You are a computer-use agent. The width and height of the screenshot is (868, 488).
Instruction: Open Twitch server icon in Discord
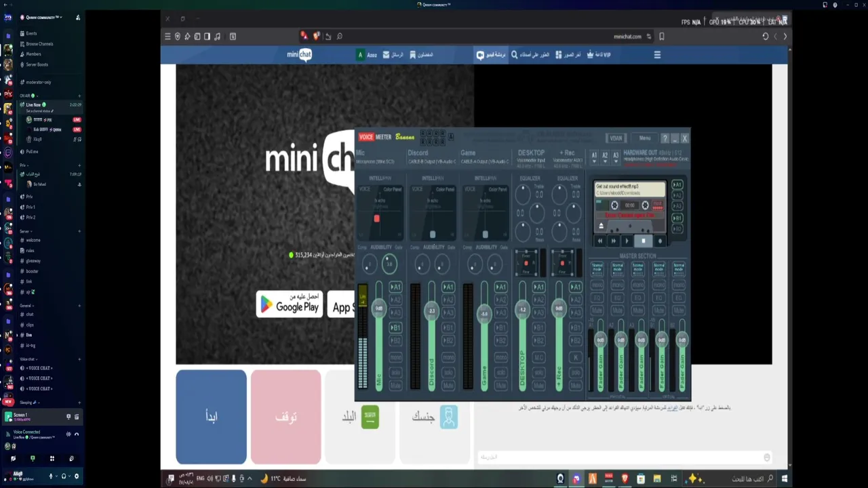tap(8, 153)
